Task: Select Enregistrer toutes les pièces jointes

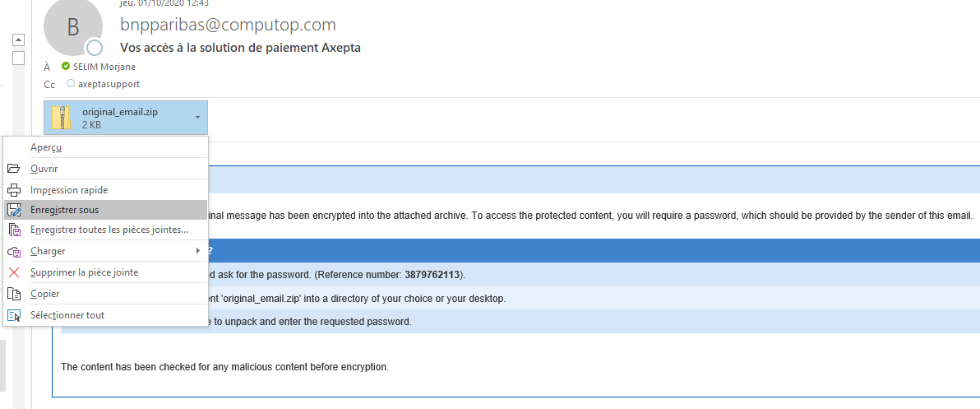Action: 109,230
